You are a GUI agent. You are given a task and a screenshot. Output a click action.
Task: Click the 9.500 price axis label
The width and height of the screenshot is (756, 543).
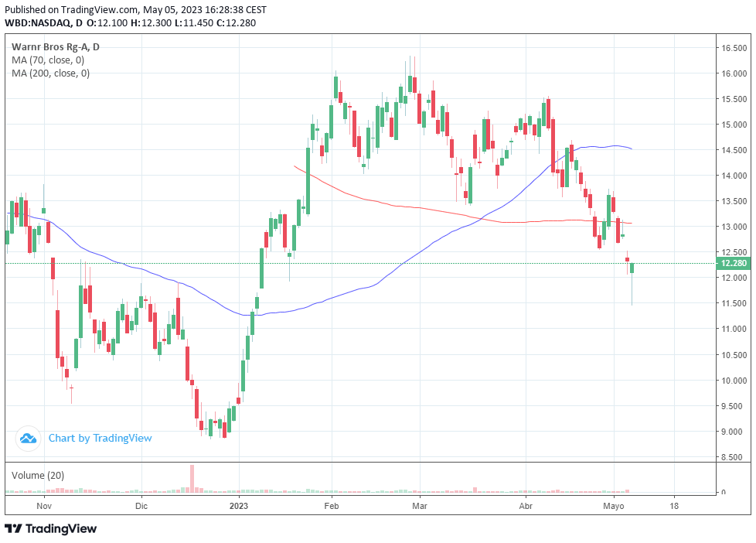[x=734, y=406]
